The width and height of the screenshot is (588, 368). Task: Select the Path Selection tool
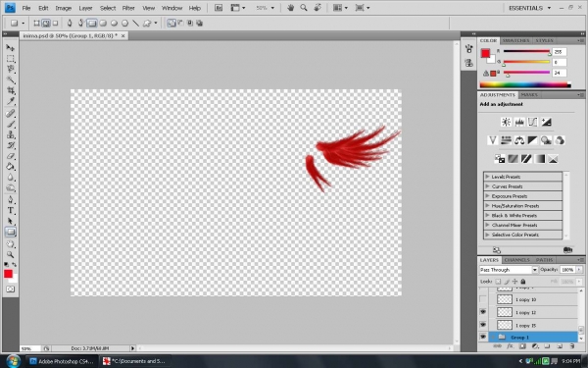[10, 221]
